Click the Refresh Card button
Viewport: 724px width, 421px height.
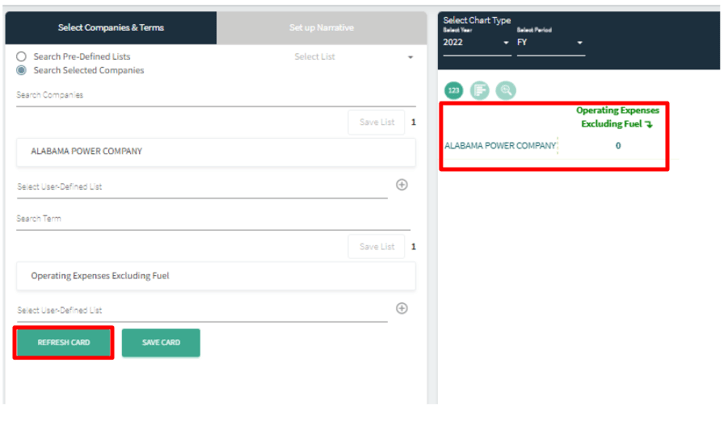[64, 343]
